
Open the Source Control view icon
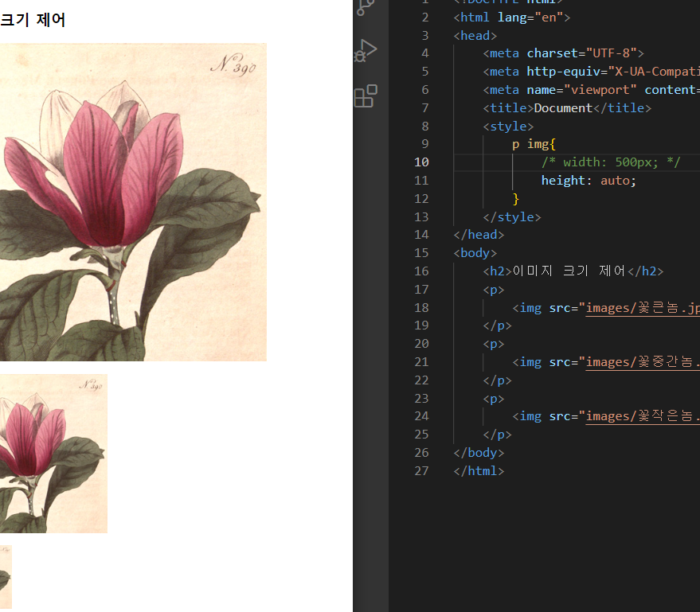(366, 6)
